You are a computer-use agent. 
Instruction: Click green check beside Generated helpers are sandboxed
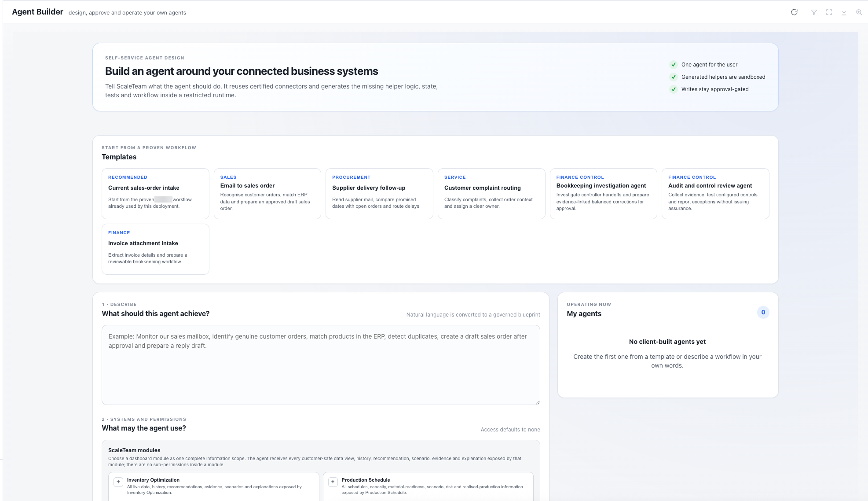point(673,77)
